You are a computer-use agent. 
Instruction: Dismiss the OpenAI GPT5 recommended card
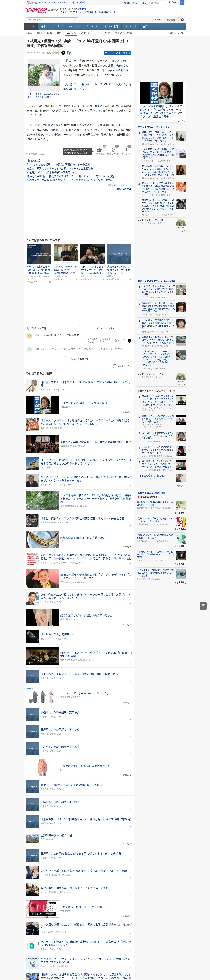tap(77, 279)
